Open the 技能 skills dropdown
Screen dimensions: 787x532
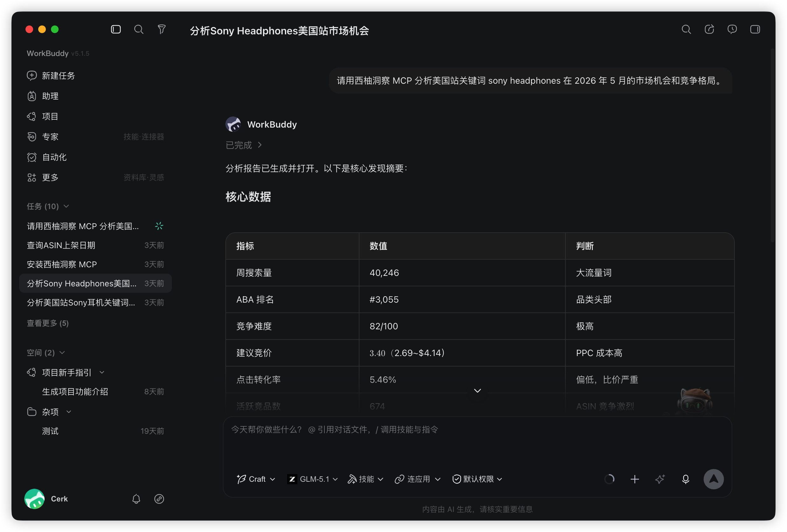[x=365, y=479]
